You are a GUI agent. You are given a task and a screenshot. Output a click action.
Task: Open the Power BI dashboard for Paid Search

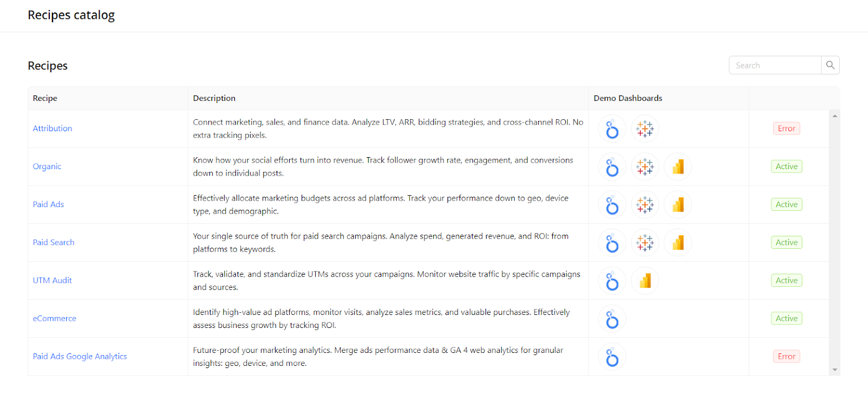click(678, 243)
